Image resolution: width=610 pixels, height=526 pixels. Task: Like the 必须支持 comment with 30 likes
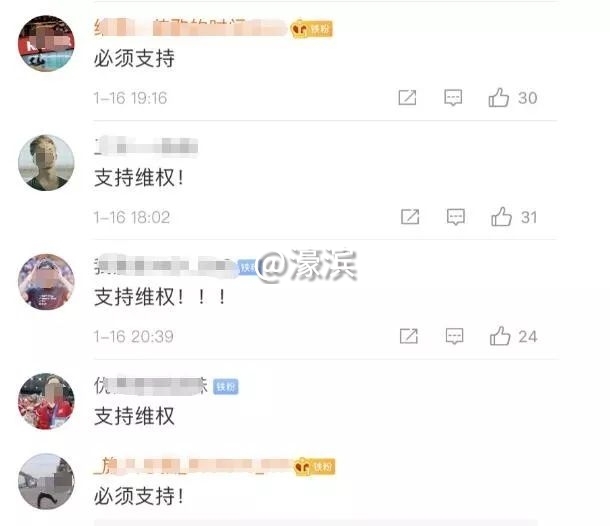(x=499, y=97)
